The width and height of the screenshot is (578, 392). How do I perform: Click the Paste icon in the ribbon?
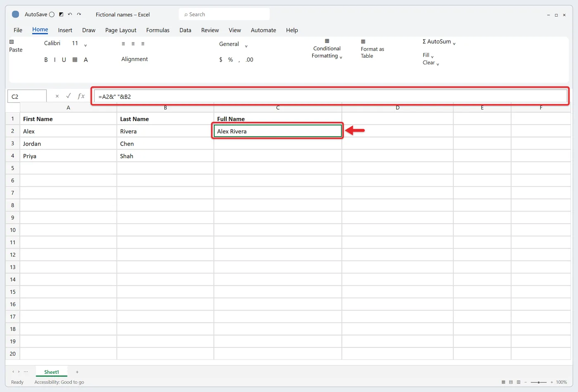pyautogui.click(x=12, y=42)
